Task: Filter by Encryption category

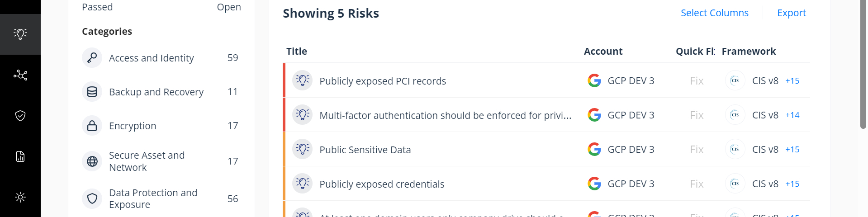Action: click(133, 126)
